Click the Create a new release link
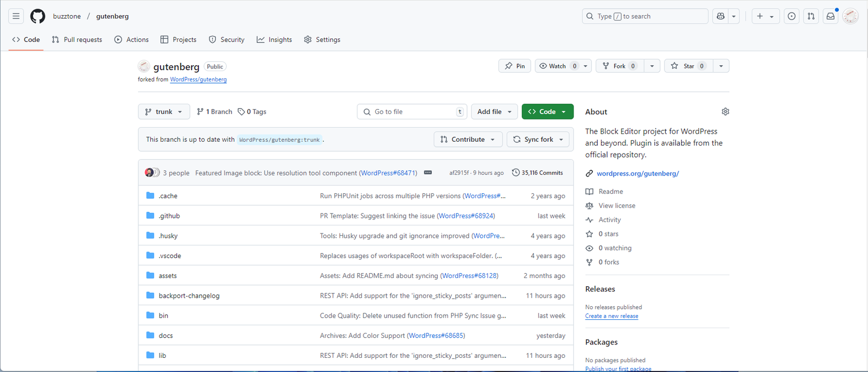Image resolution: width=868 pixels, height=372 pixels. (611, 316)
